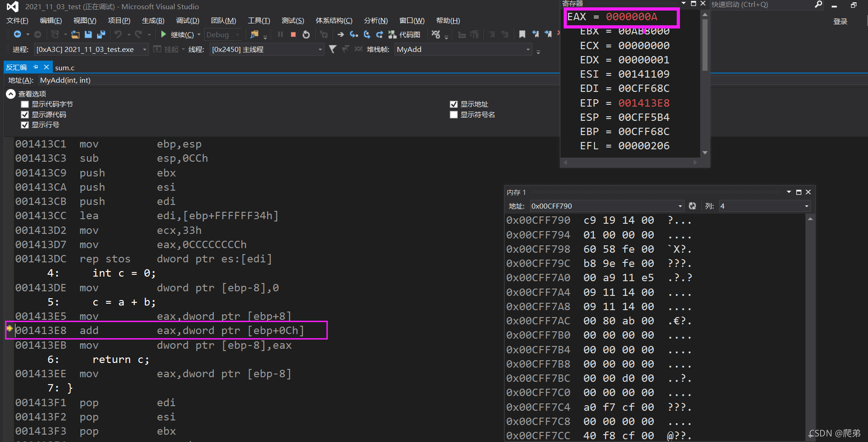
Task: Click the quick launch search field
Action: [761, 5]
